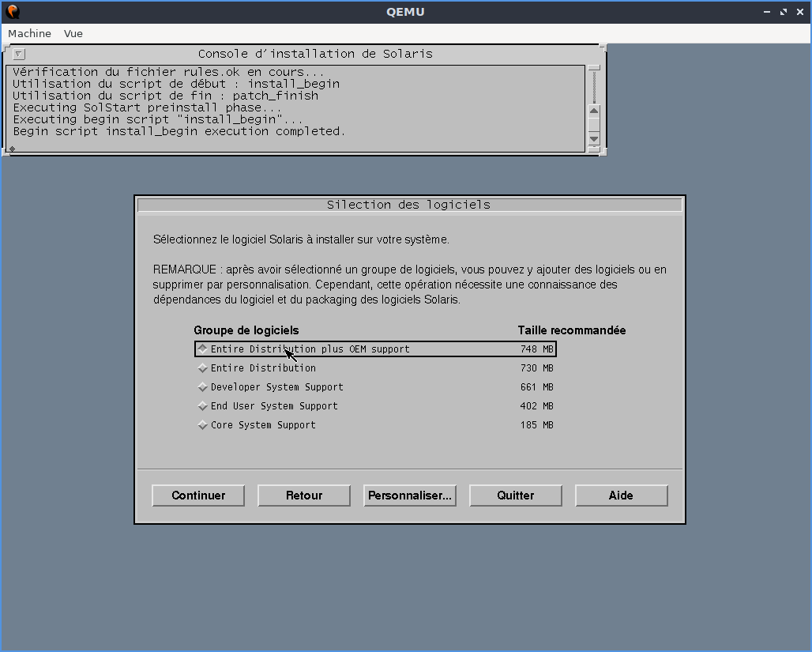Open the Personnaliser... customization dialog
The width and height of the screenshot is (812, 652).
point(410,496)
